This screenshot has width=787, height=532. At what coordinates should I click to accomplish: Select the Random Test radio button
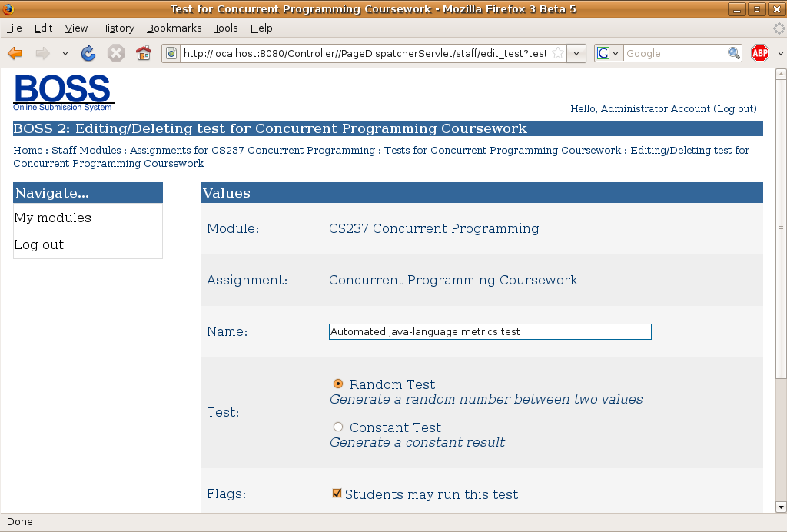pyautogui.click(x=338, y=384)
